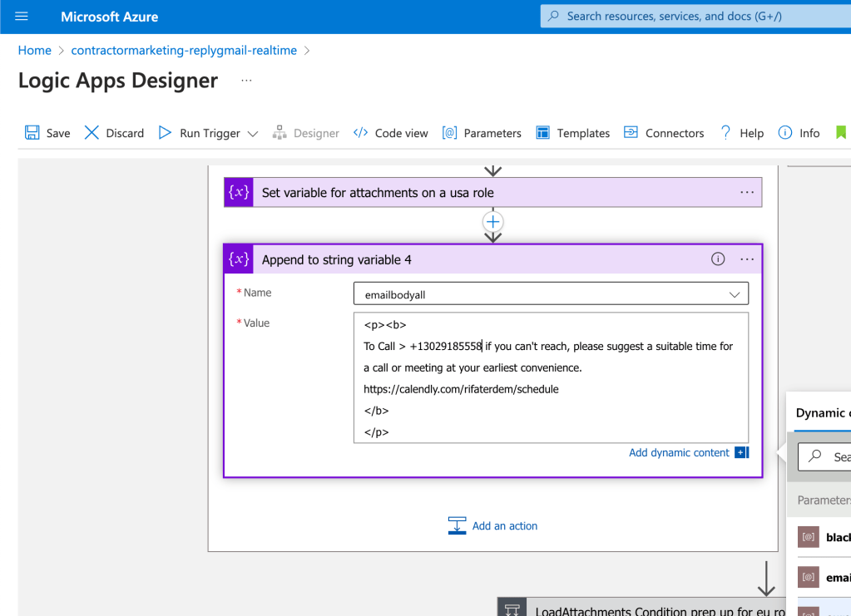Click the Help question-mark icon
851x616 pixels.
(725, 133)
